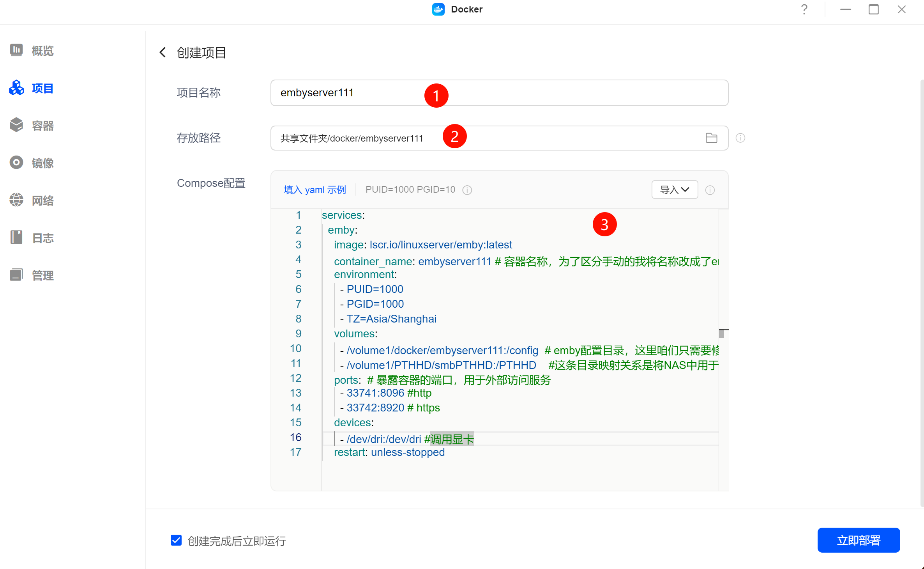This screenshot has height=569, width=924.
Task: Go back with the arrow beside 创建项目
Action: [x=163, y=52]
